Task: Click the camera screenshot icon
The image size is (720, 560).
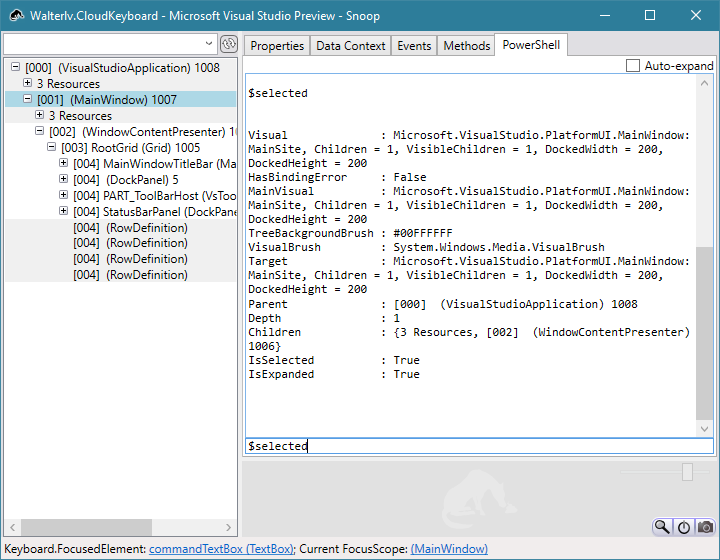Action: (705, 527)
